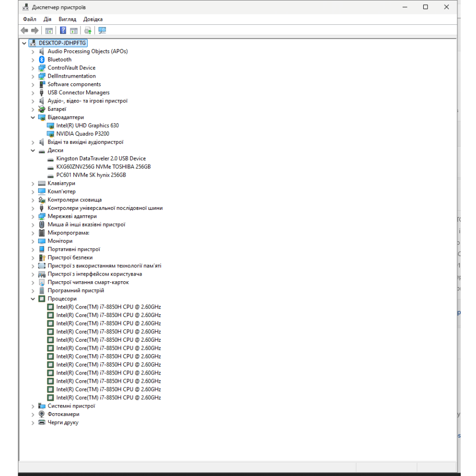Viewport: 476px width, 476px height.
Task: Expand the Клавіатури category
Action: [33, 183]
